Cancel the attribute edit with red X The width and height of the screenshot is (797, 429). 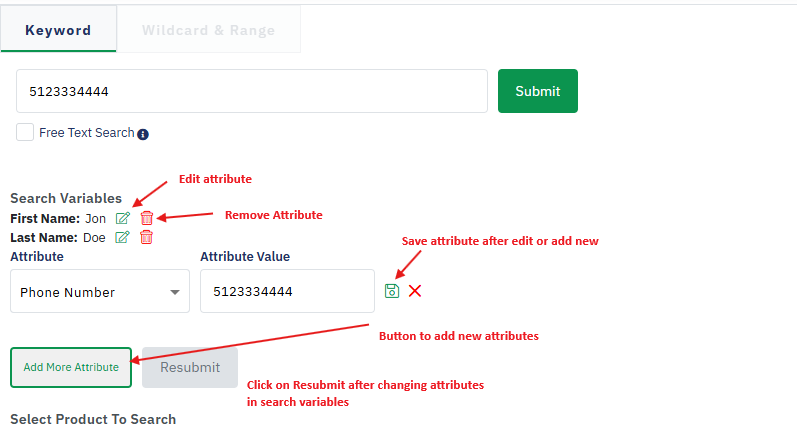(415, 291)
